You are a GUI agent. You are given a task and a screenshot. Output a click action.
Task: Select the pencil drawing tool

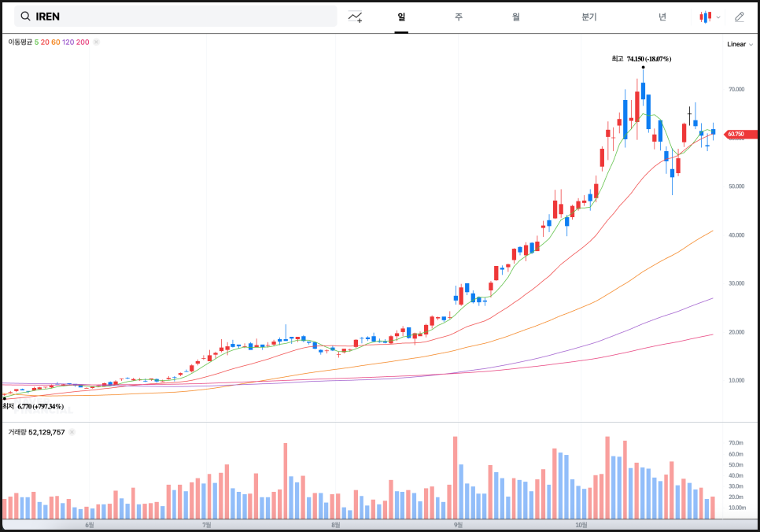click(739, 17)
